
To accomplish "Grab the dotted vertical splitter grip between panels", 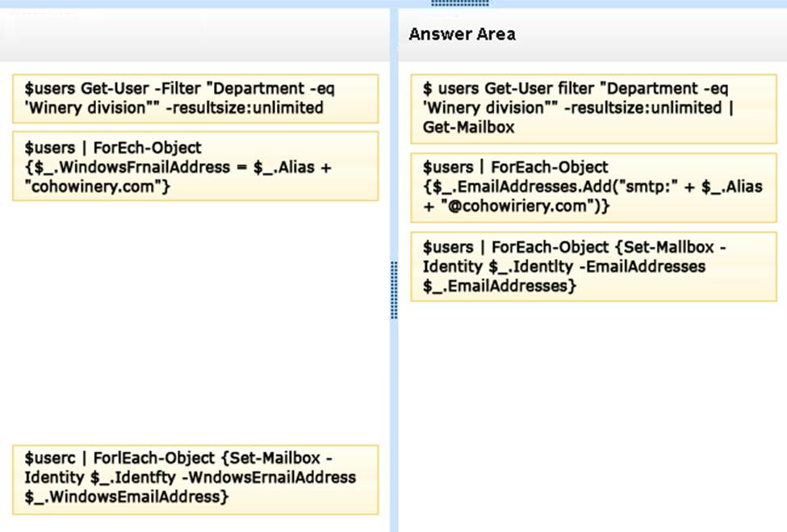I will (394, 290).
